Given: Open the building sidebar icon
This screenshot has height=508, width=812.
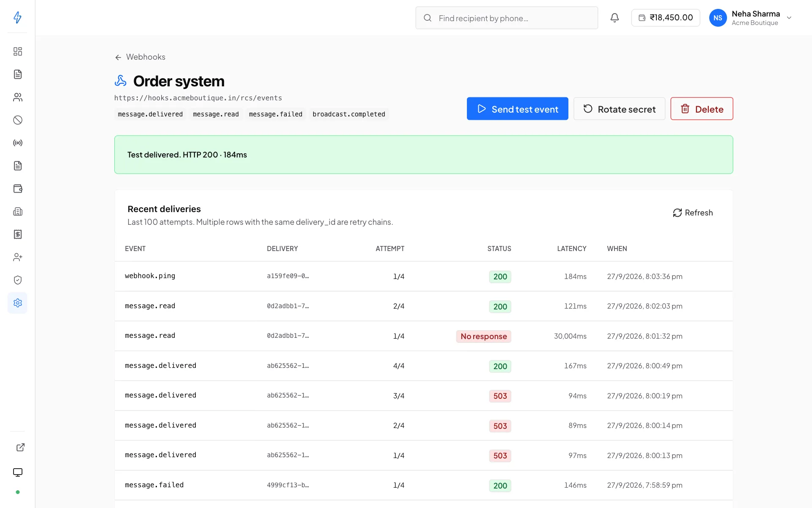Looking at the screenshot, I should click(x=17, y=212).
